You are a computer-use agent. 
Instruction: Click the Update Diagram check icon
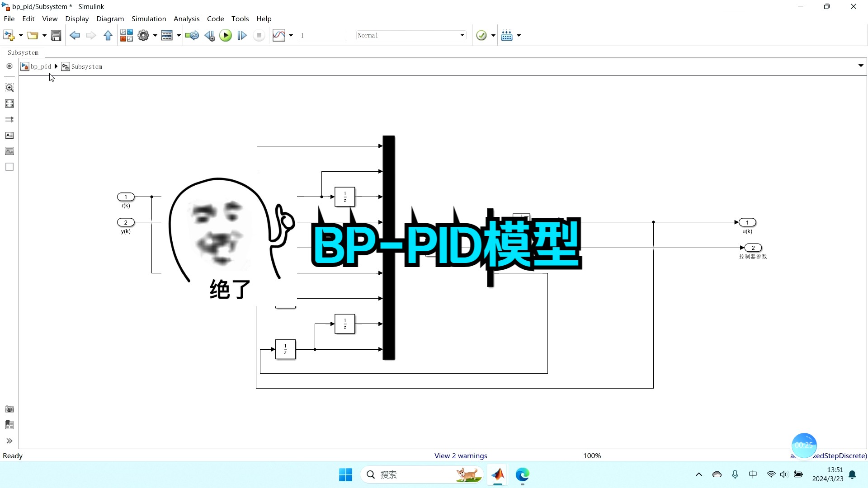point(481,35)
